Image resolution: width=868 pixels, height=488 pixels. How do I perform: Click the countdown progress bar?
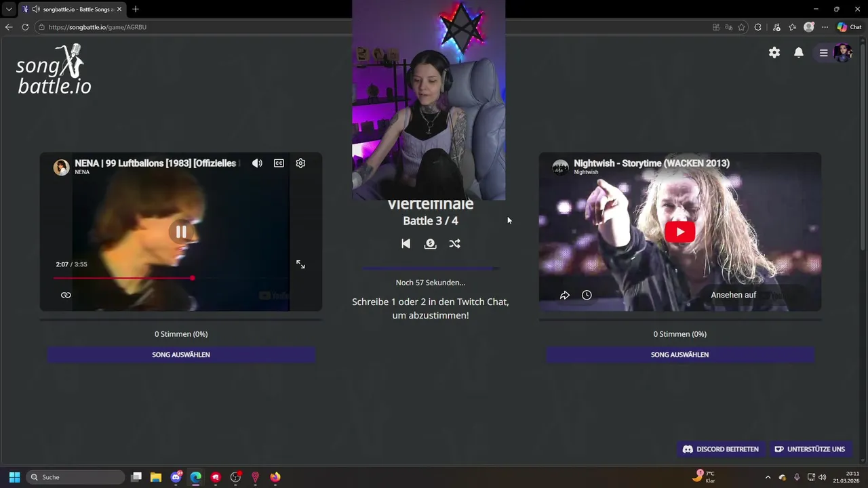point(431,268)
